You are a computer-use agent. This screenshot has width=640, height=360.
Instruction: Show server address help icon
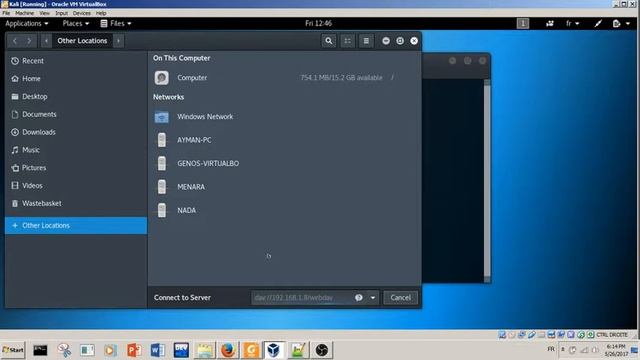(359, 298)
